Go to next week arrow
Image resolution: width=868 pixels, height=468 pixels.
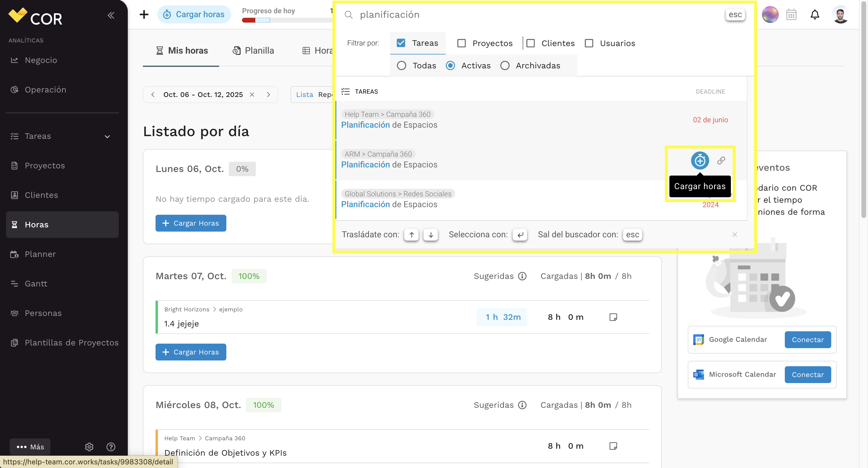click(x=269, y=95)
